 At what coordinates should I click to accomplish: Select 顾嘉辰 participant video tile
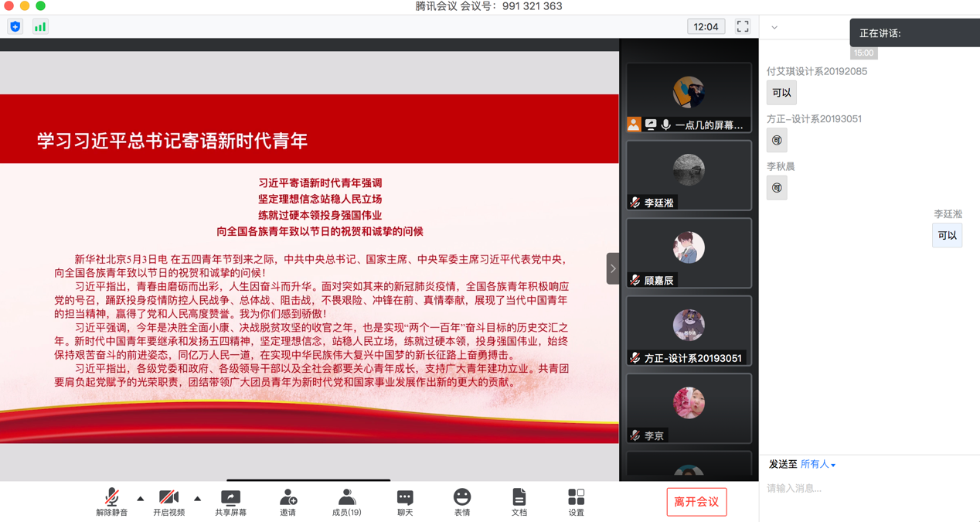(x=689, y=253)
